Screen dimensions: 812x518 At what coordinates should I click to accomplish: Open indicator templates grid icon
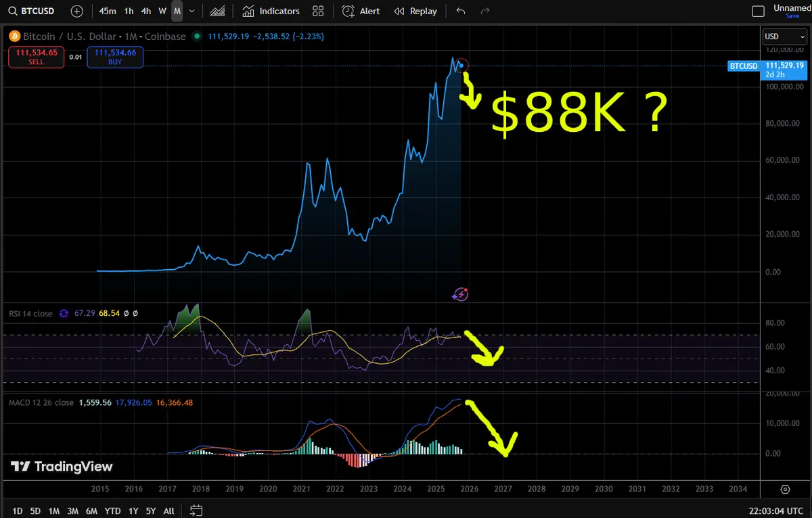click(318, 11)
